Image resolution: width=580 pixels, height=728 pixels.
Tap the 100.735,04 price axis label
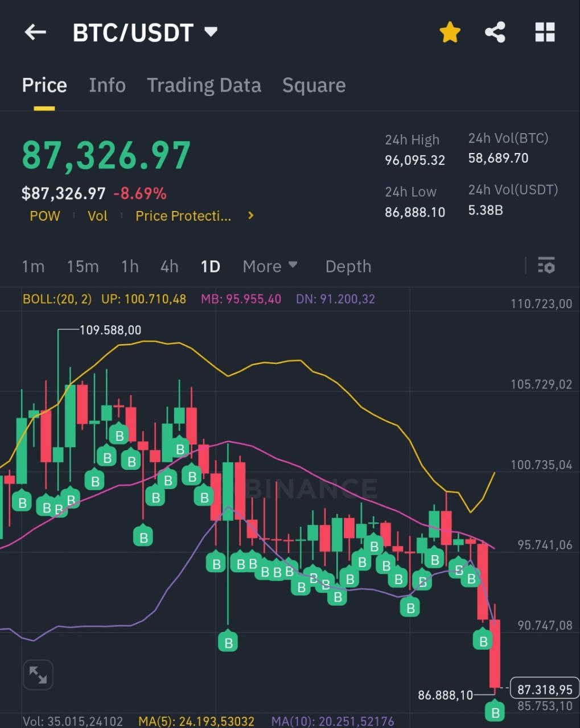(x=541, y=465)
